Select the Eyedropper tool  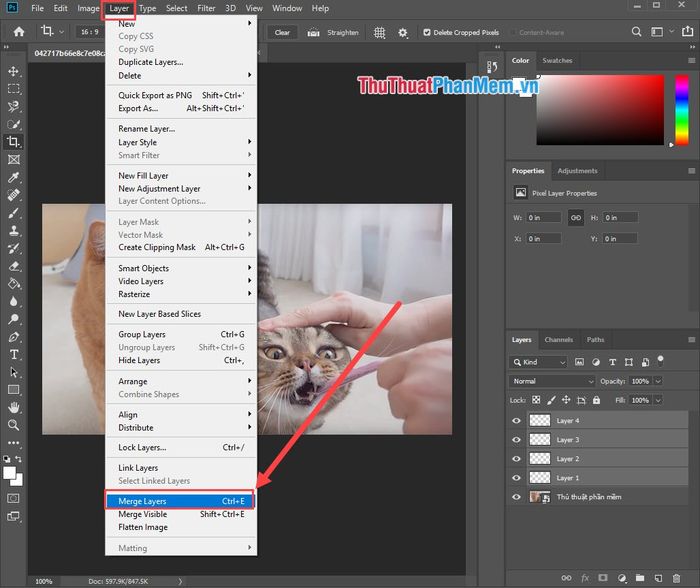pyautogui.click(x=13, y=177)
